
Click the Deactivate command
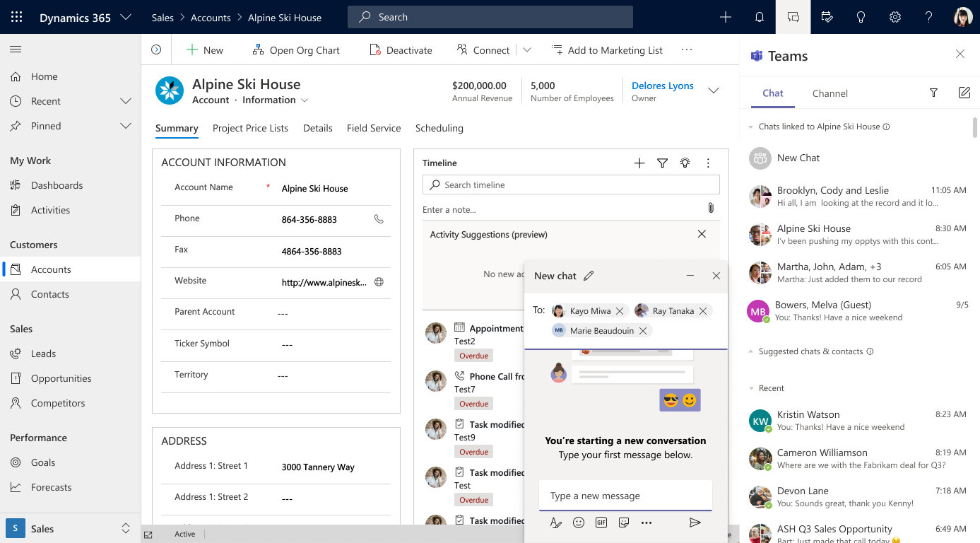401,50
